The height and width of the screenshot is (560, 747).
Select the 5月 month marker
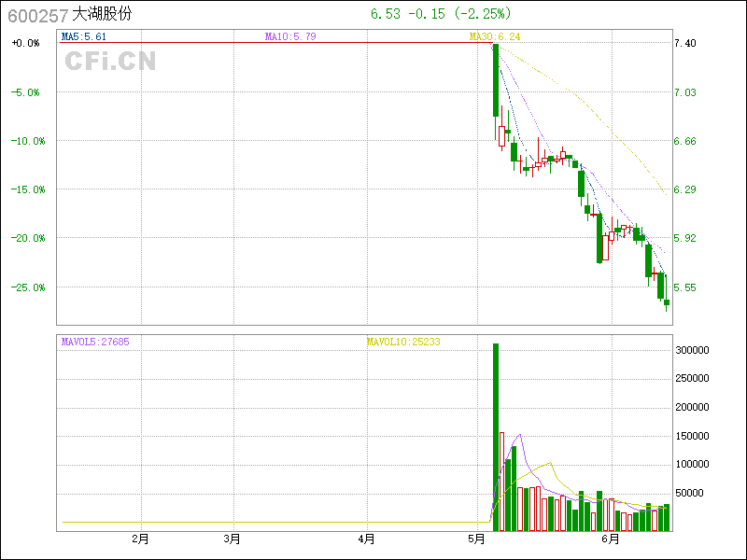[x=477, y=539]
